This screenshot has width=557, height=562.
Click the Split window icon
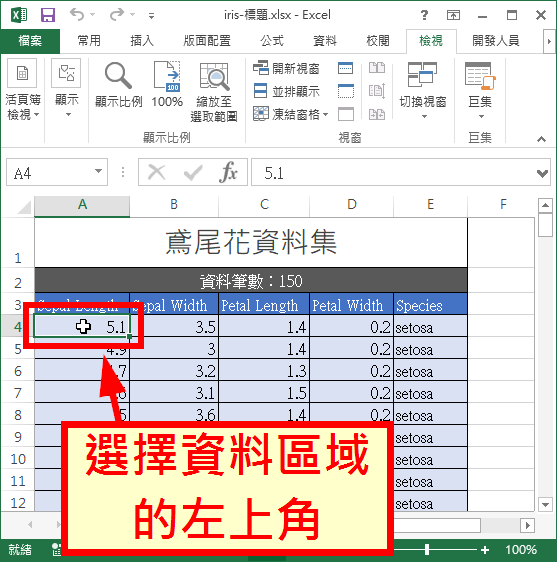pyautogui.click(x=346, y=68)
